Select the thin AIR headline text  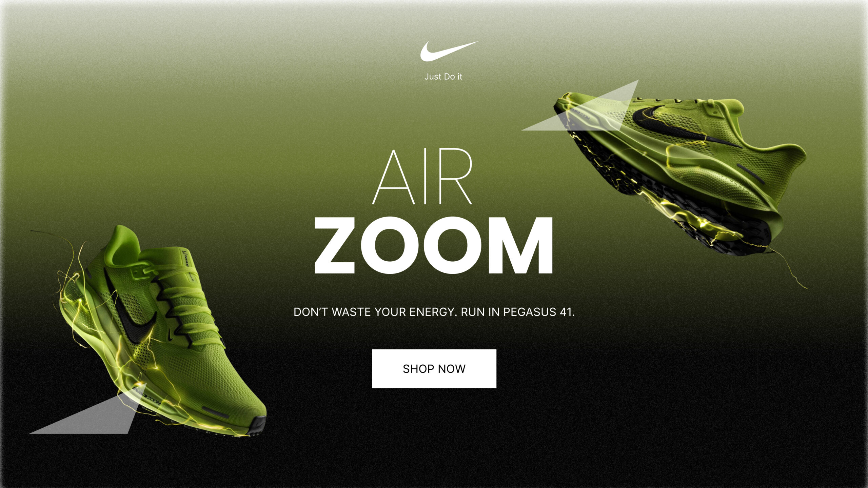[422, 177]
